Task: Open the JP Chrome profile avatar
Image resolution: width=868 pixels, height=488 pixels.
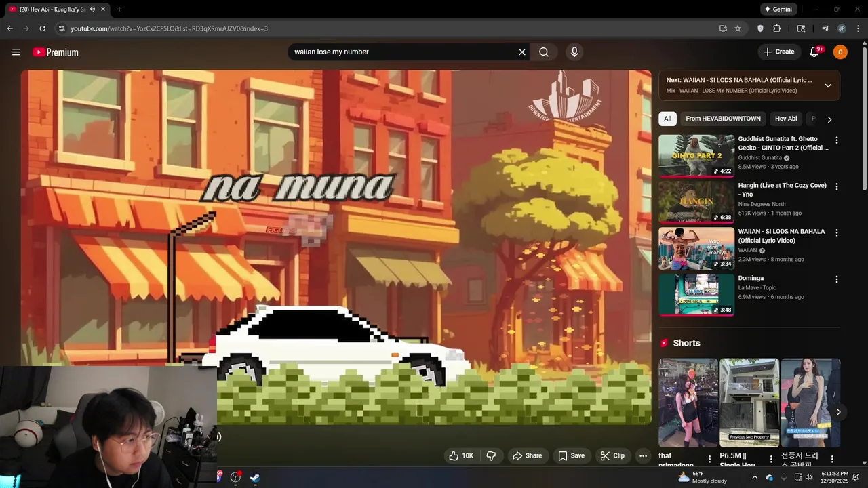Action: pyautogui.click(x=842, y=28)
